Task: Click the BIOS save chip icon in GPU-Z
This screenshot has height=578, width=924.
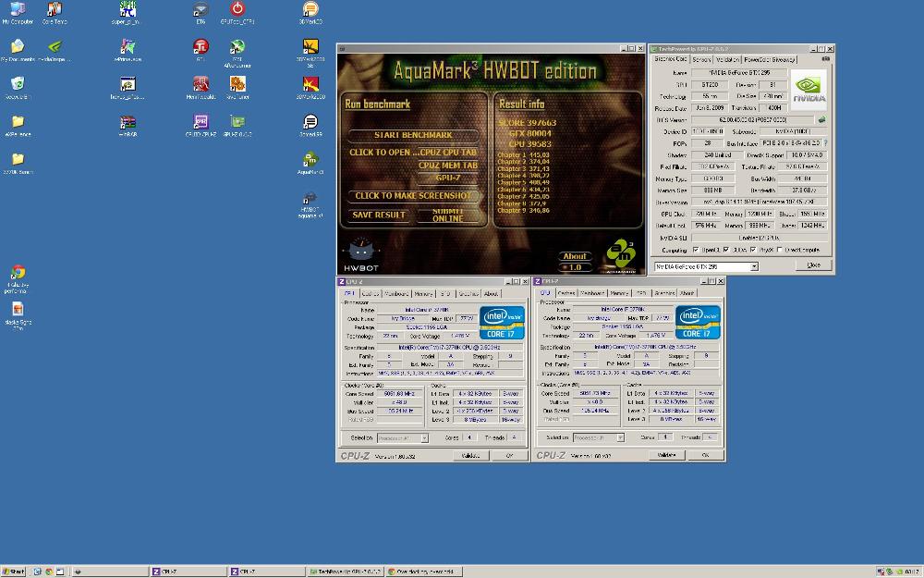Action: point(822,119)
